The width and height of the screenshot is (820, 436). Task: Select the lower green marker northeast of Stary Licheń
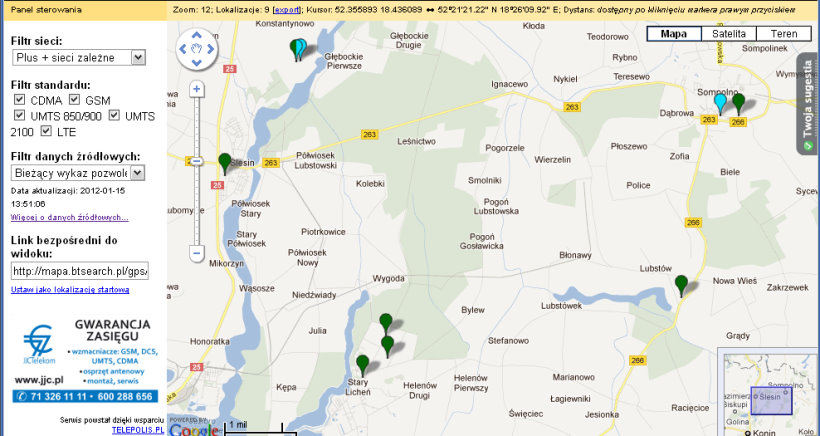pos(388,346)
